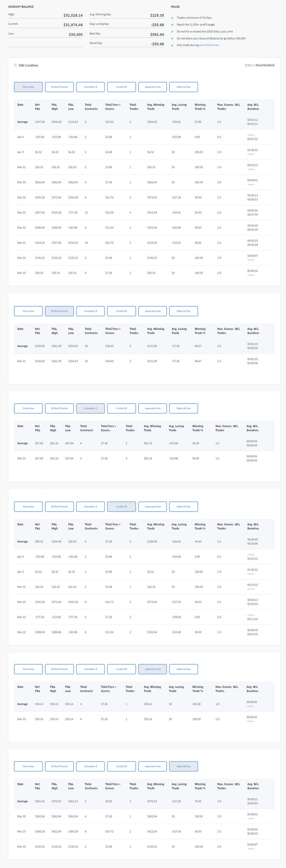The height and width of the screenshot is (868, 286).
Task: Click the 30K Combine account title
Action: click(29, 65)
